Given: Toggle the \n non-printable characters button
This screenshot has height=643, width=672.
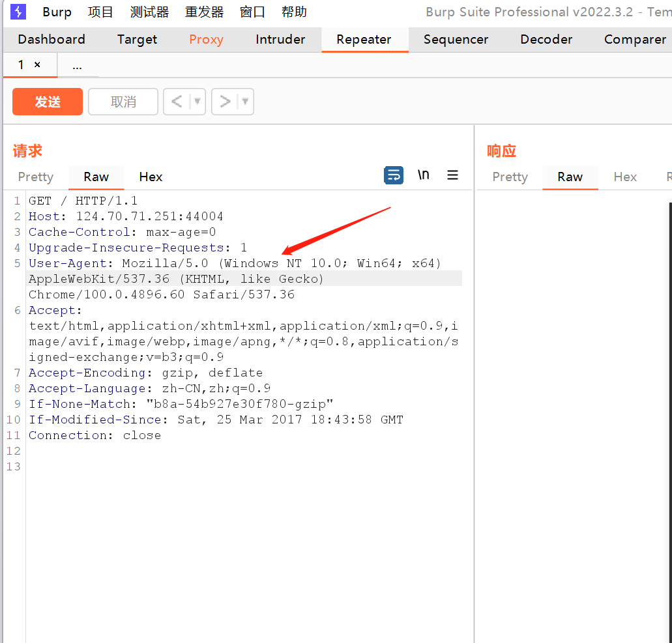Looking at the screenshot, I should (x=423, y=175).
